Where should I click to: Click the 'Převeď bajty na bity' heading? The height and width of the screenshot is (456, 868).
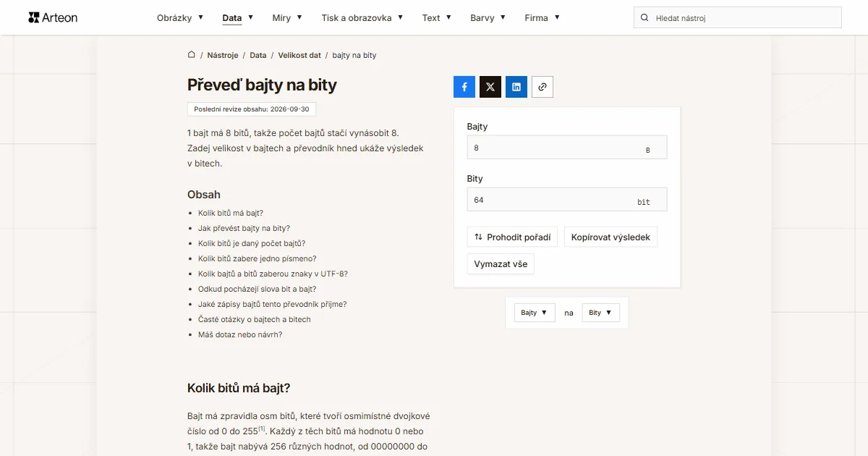[262, 85]
